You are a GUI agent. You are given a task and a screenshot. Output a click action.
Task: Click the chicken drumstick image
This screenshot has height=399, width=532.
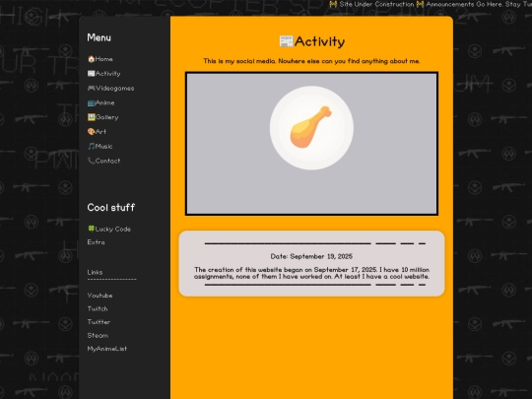click(311, 128)
